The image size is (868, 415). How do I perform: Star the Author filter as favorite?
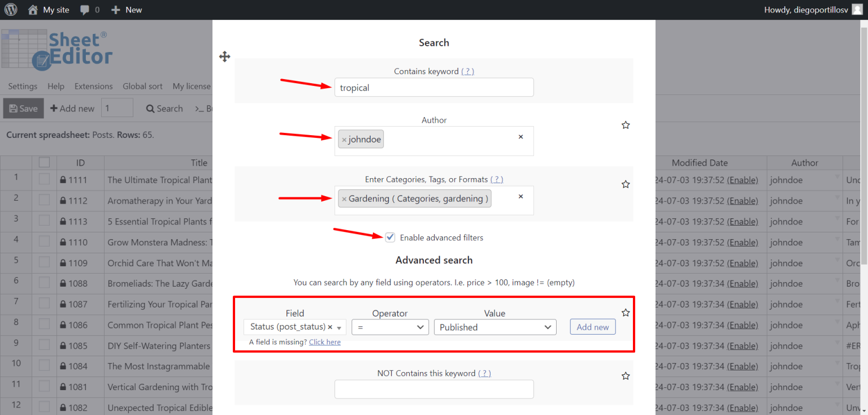coord(626,124)
